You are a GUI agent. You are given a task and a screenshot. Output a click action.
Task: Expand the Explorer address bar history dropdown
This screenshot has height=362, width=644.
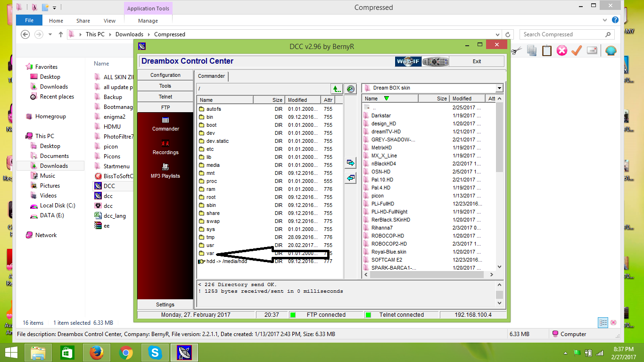pos(498,34)
